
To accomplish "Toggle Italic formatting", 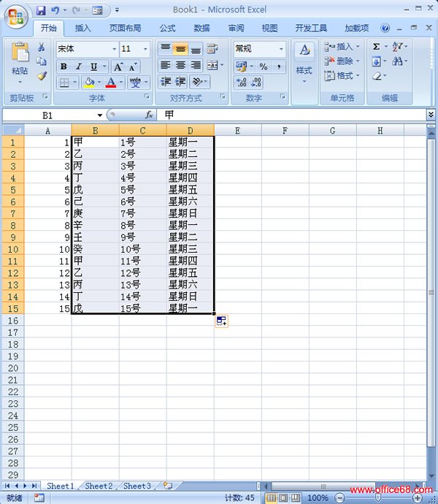I will 78,67.
